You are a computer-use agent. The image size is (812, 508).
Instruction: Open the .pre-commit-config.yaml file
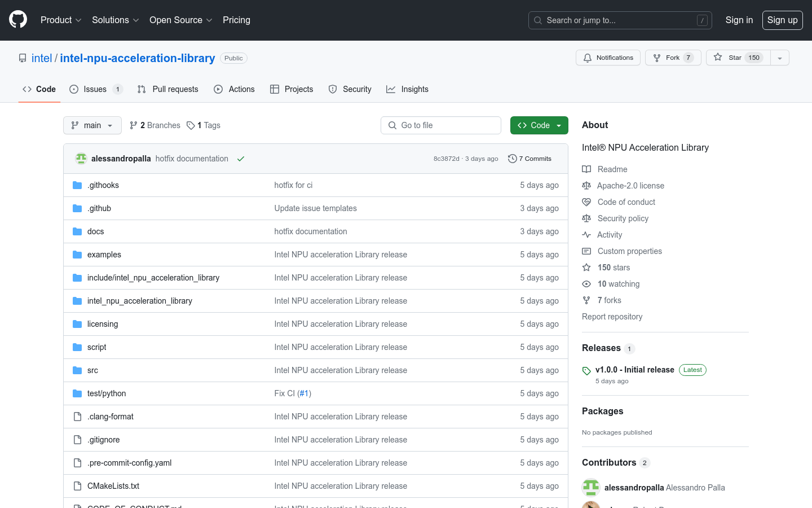[x=130, y=463]
